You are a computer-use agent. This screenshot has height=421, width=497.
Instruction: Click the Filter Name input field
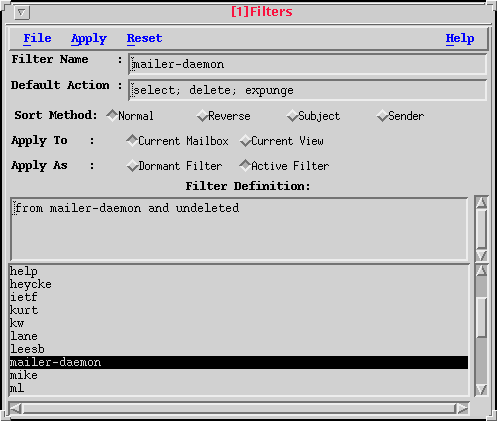(x=307, y=64)
